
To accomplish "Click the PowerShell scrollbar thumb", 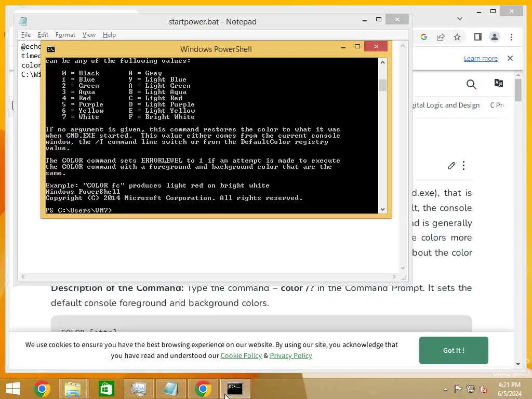I will pyautogui.click(x=383, y=85).
